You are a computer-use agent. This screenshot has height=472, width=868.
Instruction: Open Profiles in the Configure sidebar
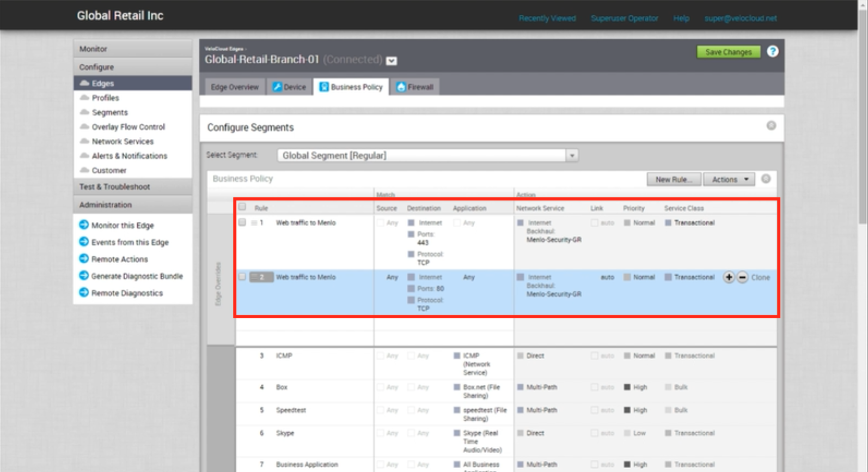[x=105, y=98]
